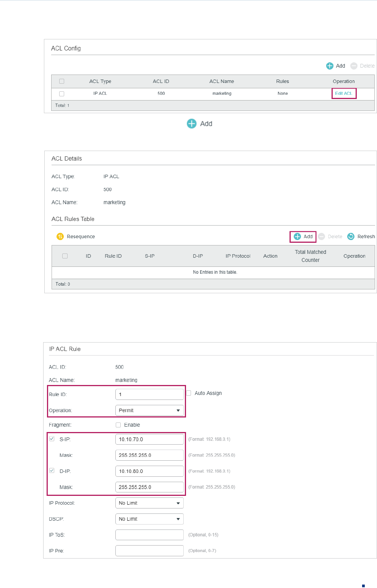Image resolution: width=377 pixels, height=588 pixels.
Task: Click the IP ToS input field
Action: [149, 535]
